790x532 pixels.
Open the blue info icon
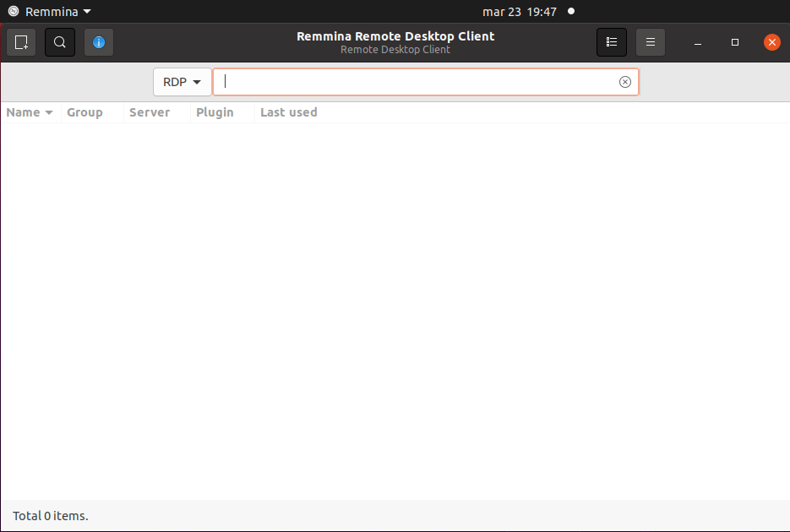(x=99, y=42)
